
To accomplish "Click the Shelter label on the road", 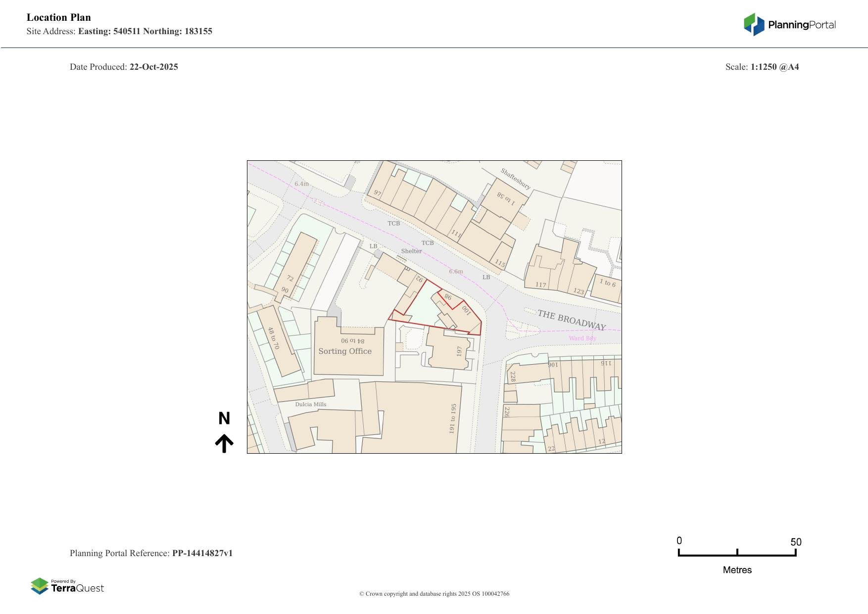I will click(x=411, y=251).
